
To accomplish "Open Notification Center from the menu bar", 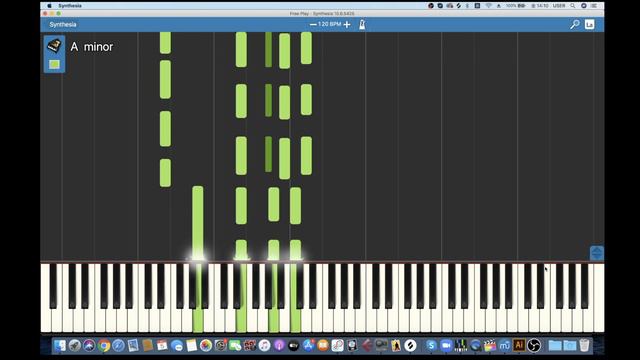I will [x=594, y=6].
